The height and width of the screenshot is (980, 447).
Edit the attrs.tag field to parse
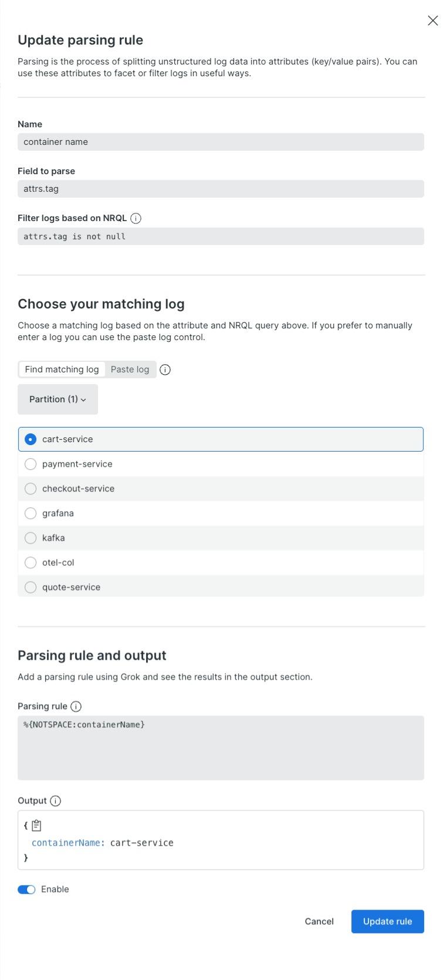(x=221, y=188)
